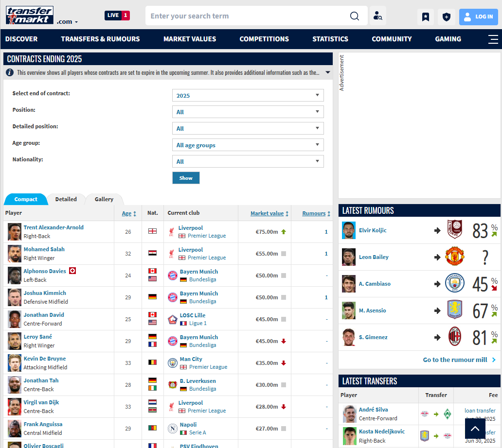Open the .com domain selector dropdown

tap(67, 22)
